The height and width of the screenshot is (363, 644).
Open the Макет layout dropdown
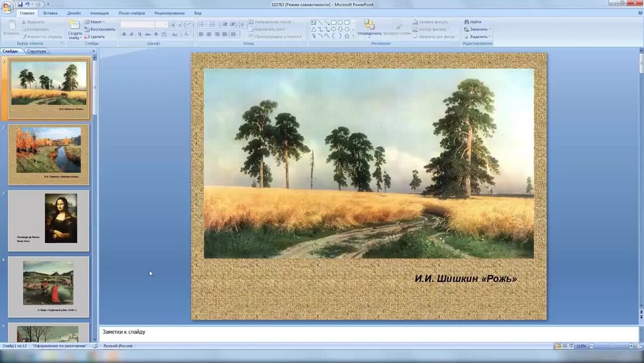coord(95,21)
